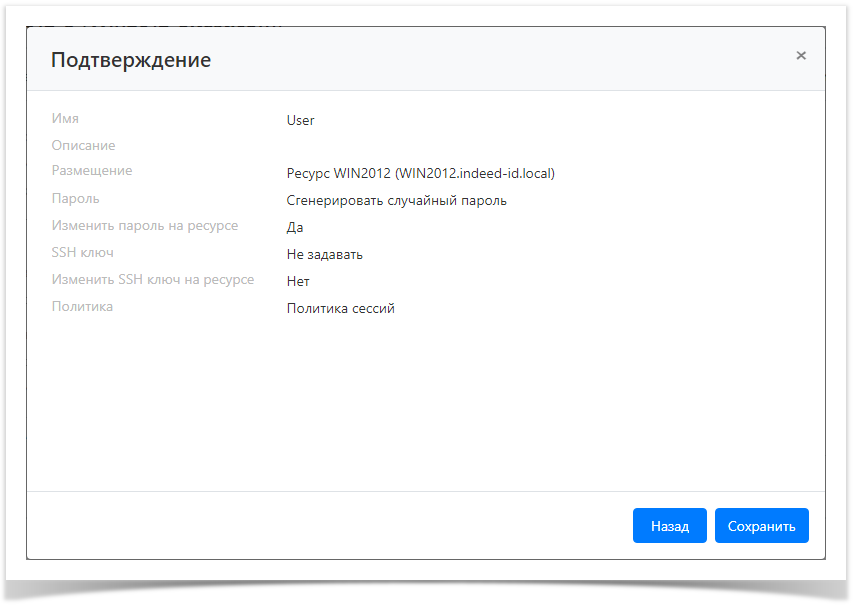Screen dimensions: 860x609
Task: Click the Политика field label
Action: (x=82, y=306)
